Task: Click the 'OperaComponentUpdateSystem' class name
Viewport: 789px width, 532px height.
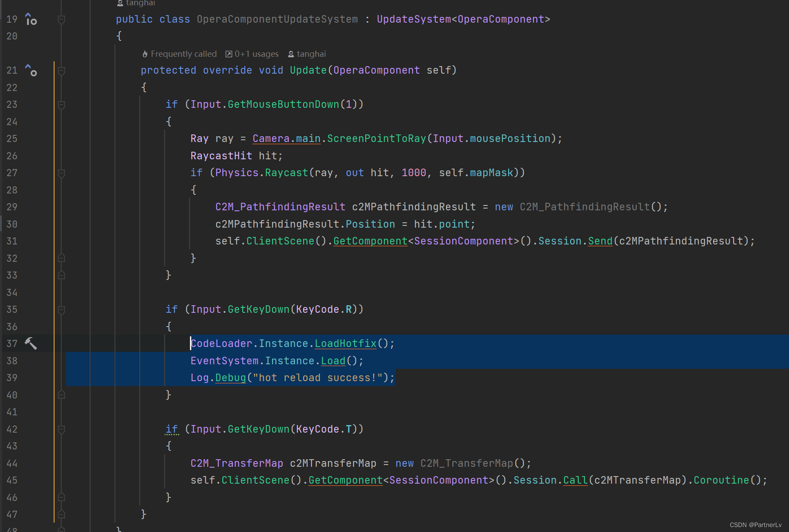Action: point(277,19)
